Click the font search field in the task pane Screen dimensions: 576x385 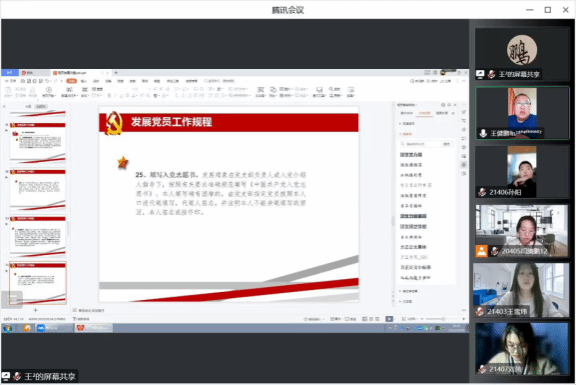pyautogui.click(x=420, y=144)
